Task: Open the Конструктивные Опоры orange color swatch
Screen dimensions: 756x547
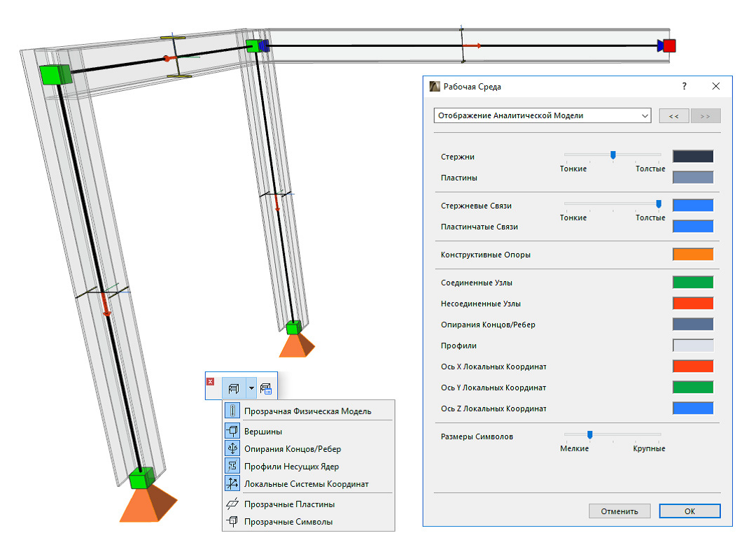Action: pyautogui.click(x=692, y=255)
